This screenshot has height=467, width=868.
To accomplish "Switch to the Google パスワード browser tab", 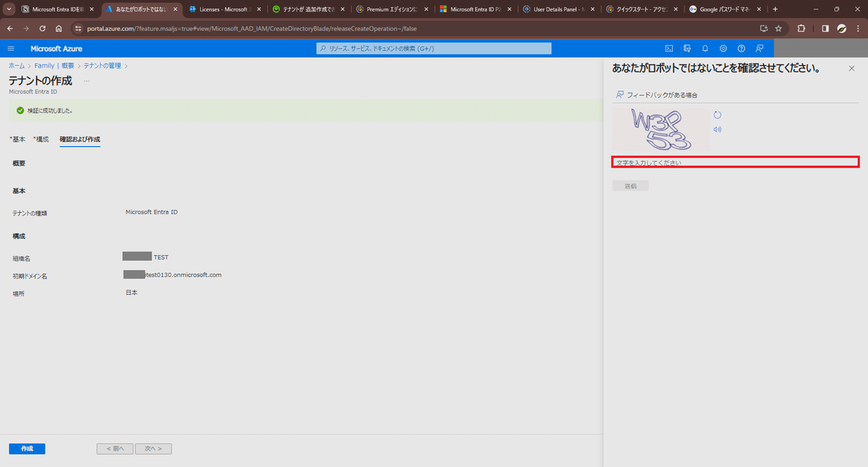I will 726,9.
